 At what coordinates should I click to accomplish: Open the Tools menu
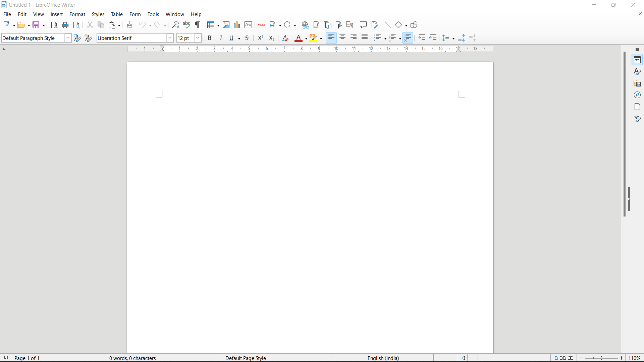pos(153,14)
